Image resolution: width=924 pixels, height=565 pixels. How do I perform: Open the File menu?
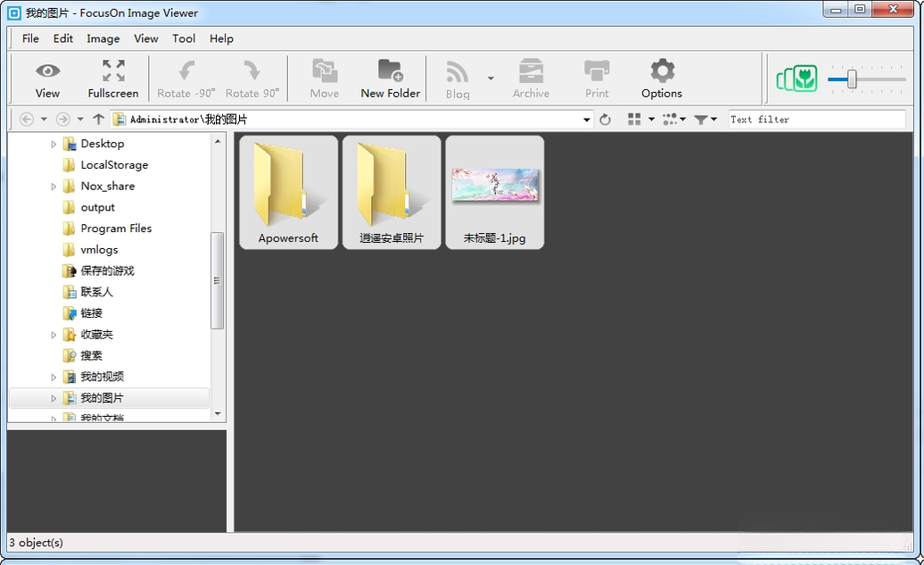30,38
